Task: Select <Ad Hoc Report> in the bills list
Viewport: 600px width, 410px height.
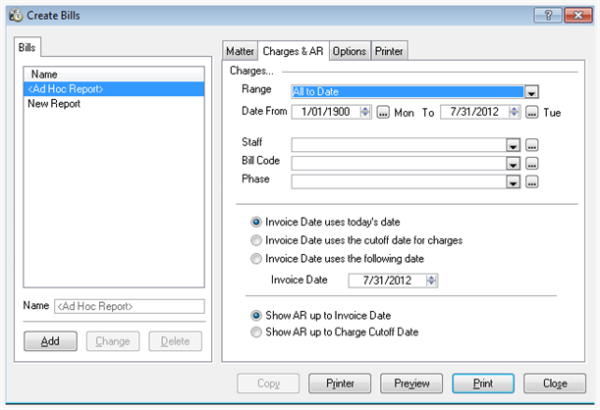Action: point(114,89)
